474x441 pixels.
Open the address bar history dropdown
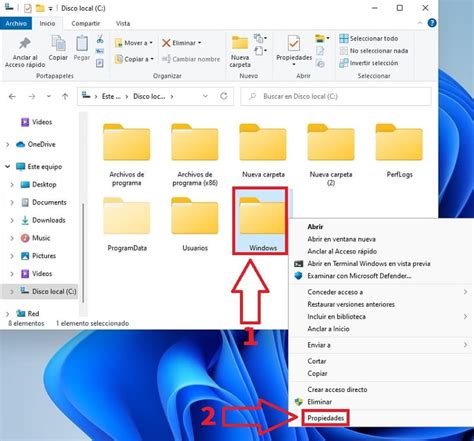(205, 96)
